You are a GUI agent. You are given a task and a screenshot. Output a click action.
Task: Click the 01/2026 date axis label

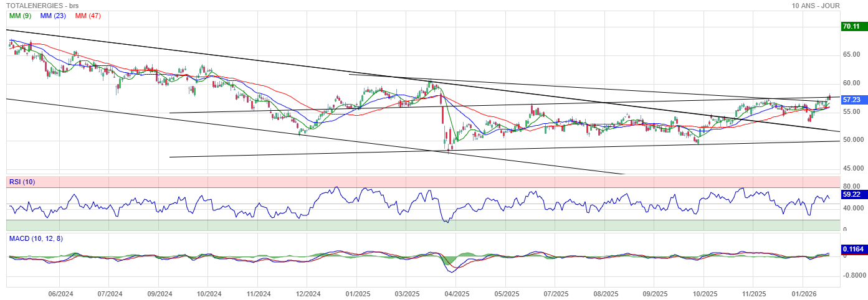(804, 293)
